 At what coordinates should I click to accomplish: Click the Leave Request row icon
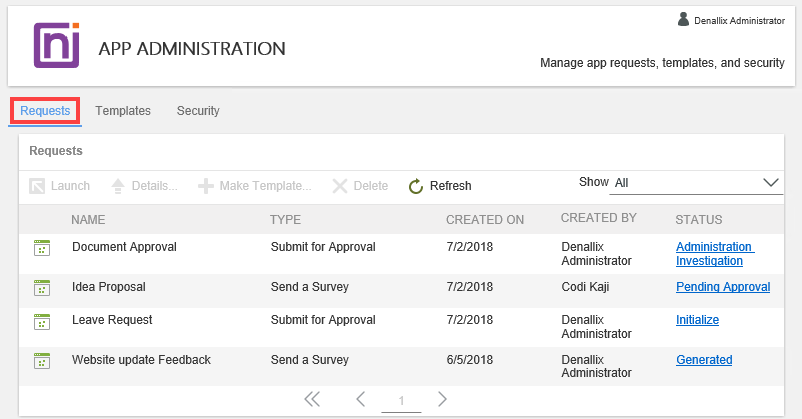(x=41, y=321)
